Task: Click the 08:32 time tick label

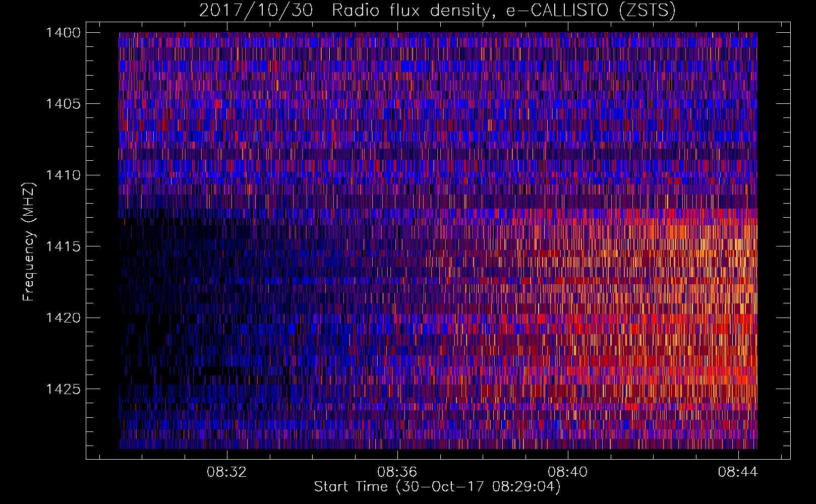Action: 227,472
